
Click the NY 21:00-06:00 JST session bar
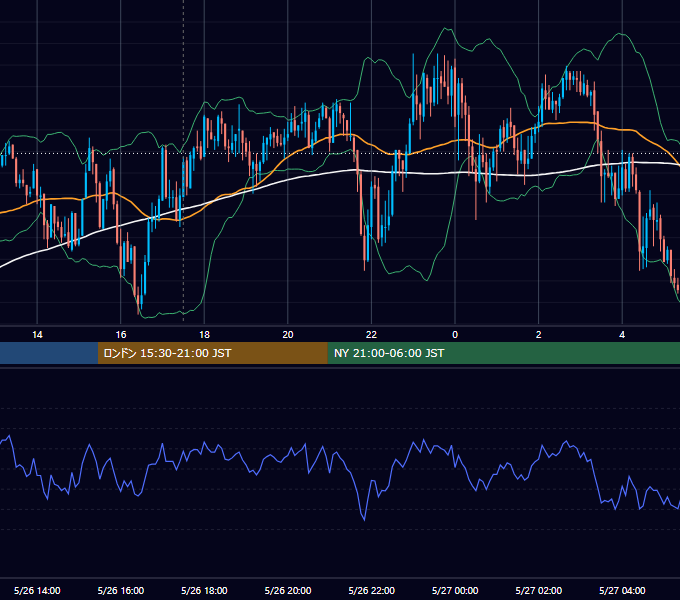click(x=503, y=353)
